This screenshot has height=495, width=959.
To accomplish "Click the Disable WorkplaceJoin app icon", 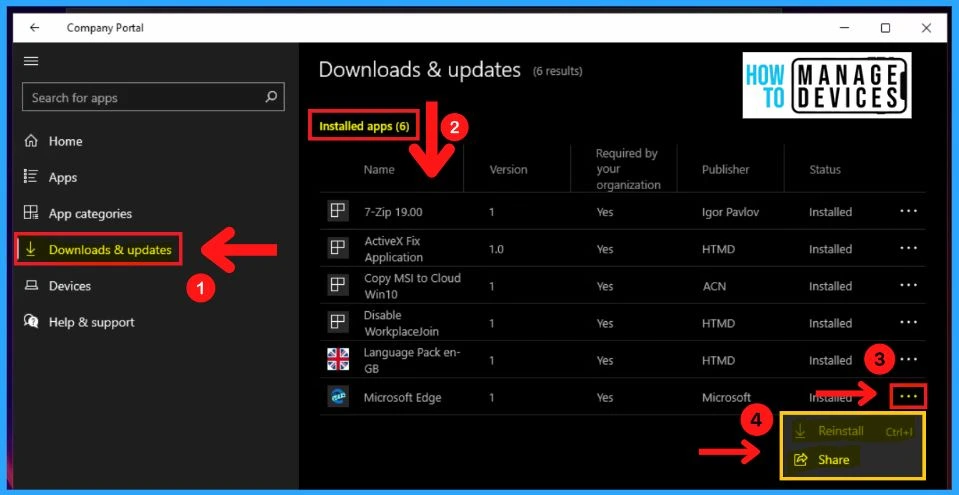I will click(x=338, y=322).
